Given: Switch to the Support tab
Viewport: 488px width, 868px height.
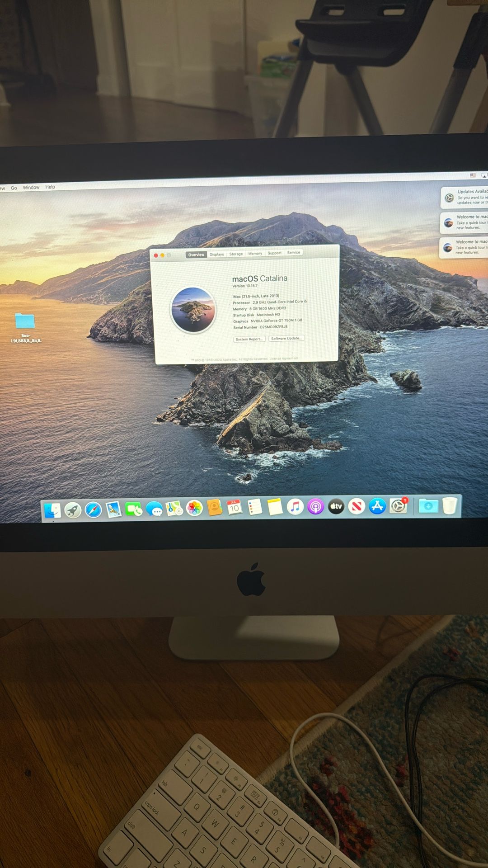Looking at the screenshot, I should (x=274, y=253).
